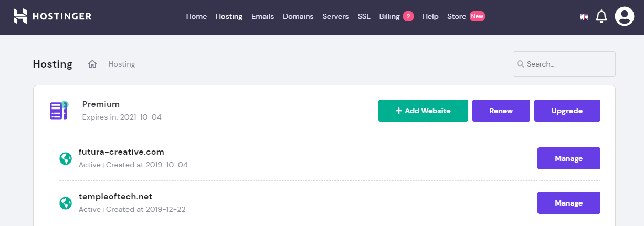Open Billing with 2 notifications

point(396,16)
